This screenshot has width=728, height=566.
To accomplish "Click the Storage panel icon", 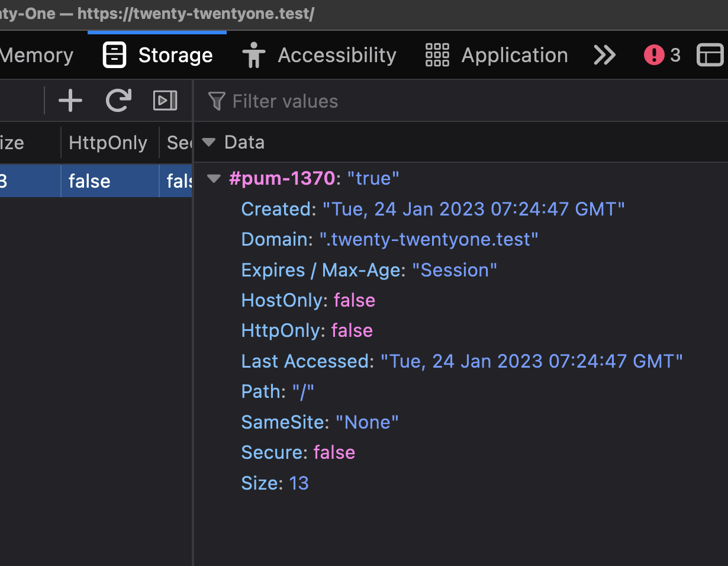I will [112, 54].
